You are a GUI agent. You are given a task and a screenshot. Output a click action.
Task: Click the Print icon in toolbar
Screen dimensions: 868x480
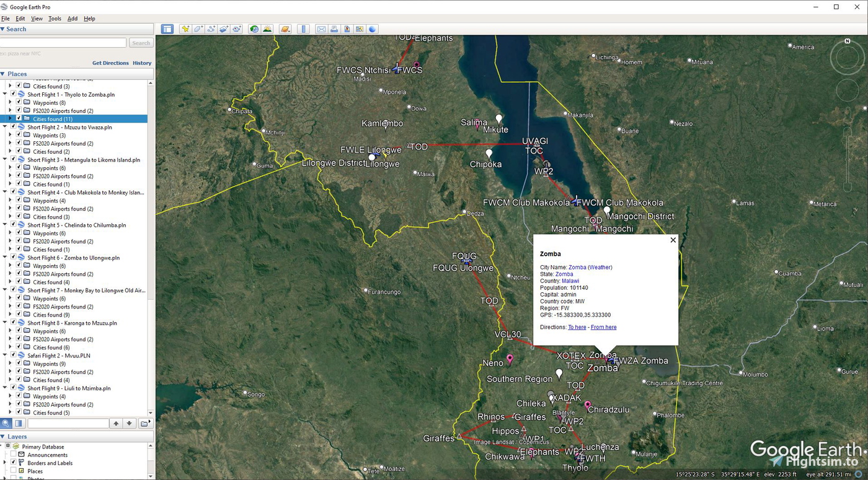[334, 29]
